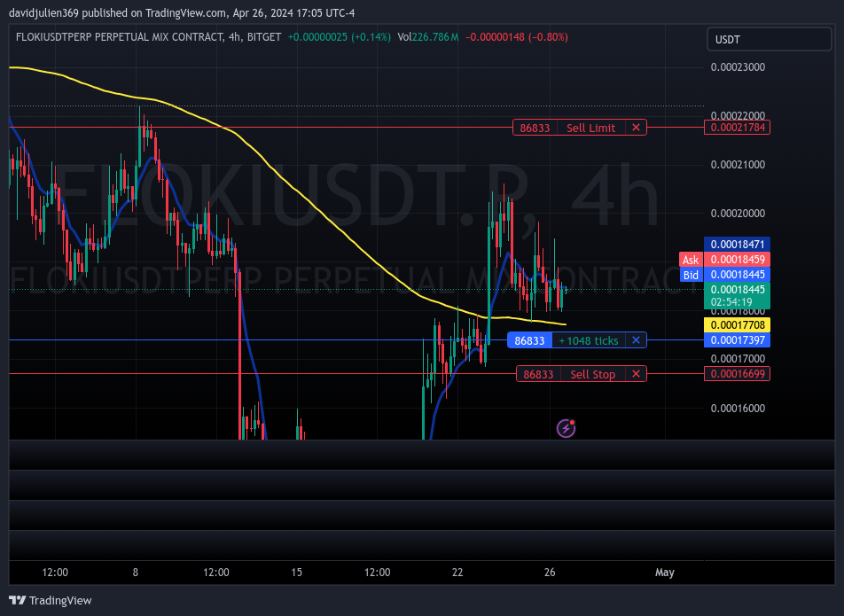Click the purple lightning flash icon
Image resolution: width=844 pixels, height=616 pixels.
coord(566,428)
